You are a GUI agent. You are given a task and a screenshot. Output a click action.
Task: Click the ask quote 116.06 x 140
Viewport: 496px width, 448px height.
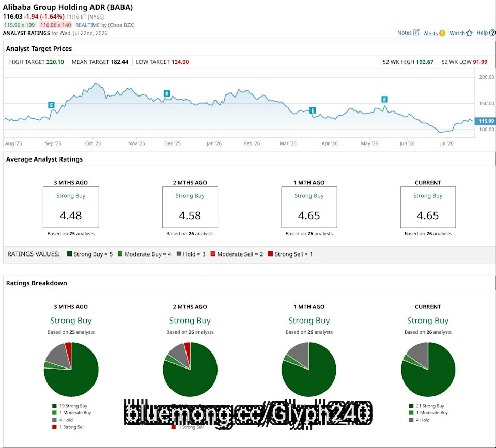point(56,25)
